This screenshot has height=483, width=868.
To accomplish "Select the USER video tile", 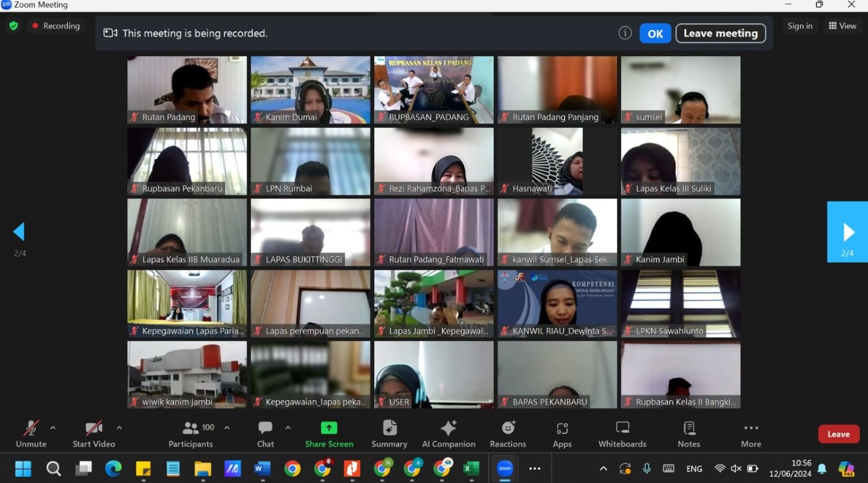I will point(434,375).
